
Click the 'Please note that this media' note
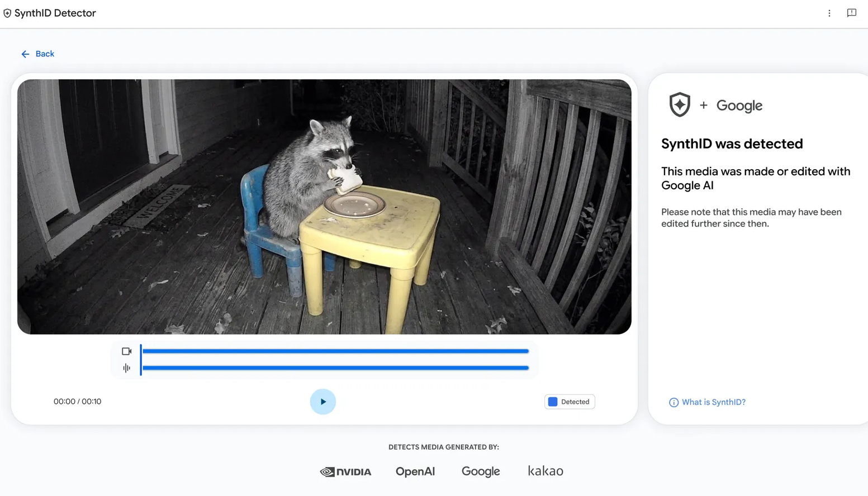pos(751,218)
